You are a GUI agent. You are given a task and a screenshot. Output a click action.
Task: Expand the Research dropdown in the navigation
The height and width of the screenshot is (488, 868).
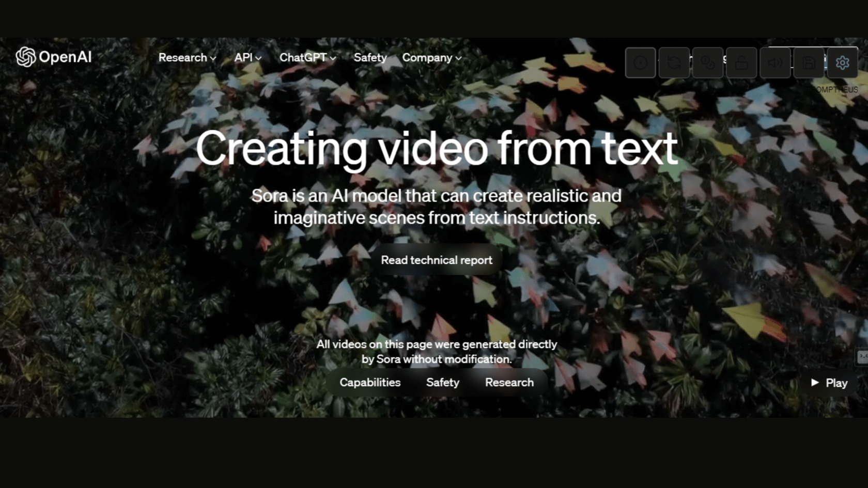coord(187,58)
